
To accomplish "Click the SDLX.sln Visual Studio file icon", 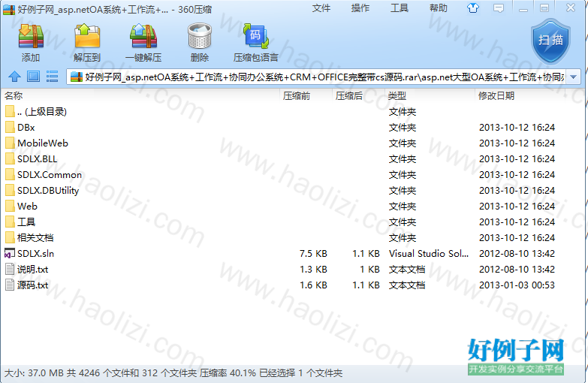I will (x=10, y=253).
